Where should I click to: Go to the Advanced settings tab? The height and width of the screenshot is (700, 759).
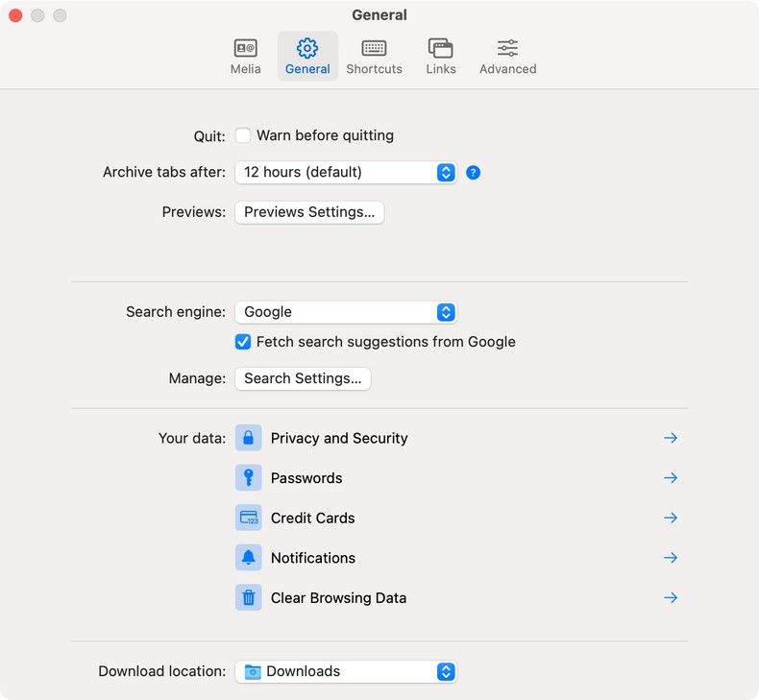(x=507, y=57)
